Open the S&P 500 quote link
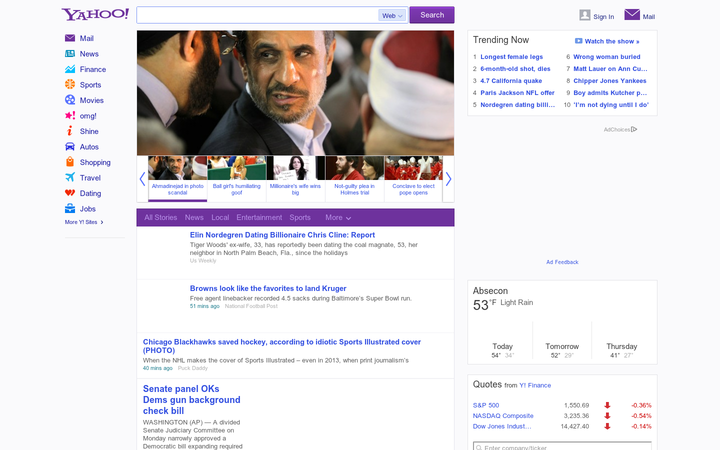Image resolution: width=720 pixels, height=450 pixels. [486, 405]
